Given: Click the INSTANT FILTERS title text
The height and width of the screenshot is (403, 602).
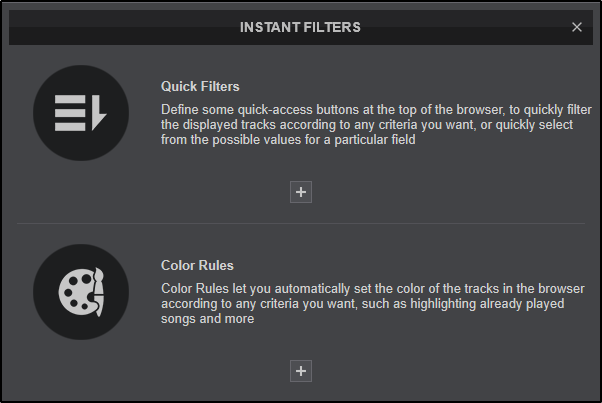Looking at the screenshot, I should [x=301, y=27].
